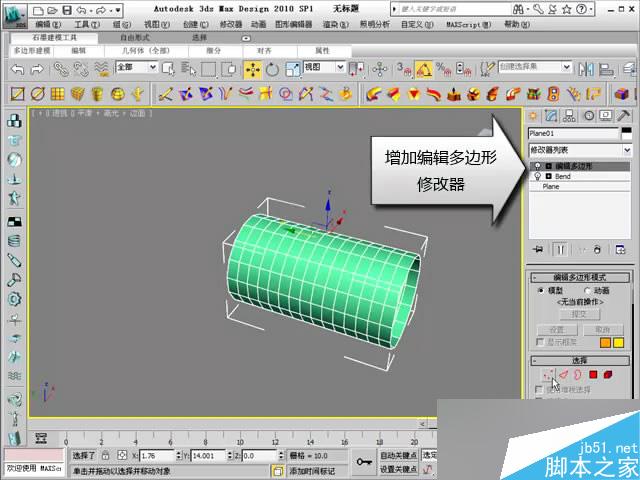The width and height of the screenshot is (640, 480).
Task: Click the yellow cage color swatch
Action: [619, 342]
